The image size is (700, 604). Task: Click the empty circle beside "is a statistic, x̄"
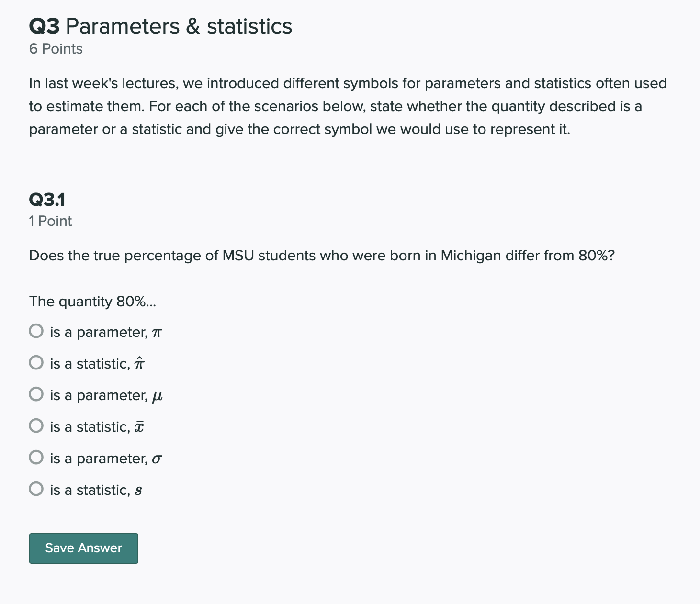pyautogui.click(x=36, y=425)
